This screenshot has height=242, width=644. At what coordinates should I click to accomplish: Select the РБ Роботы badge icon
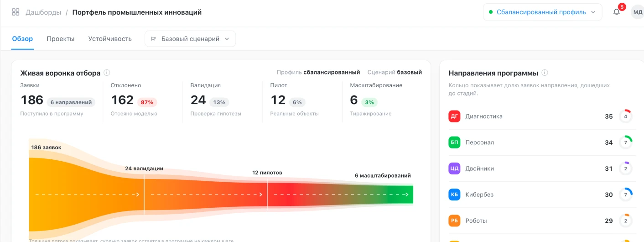click(455, 221)
